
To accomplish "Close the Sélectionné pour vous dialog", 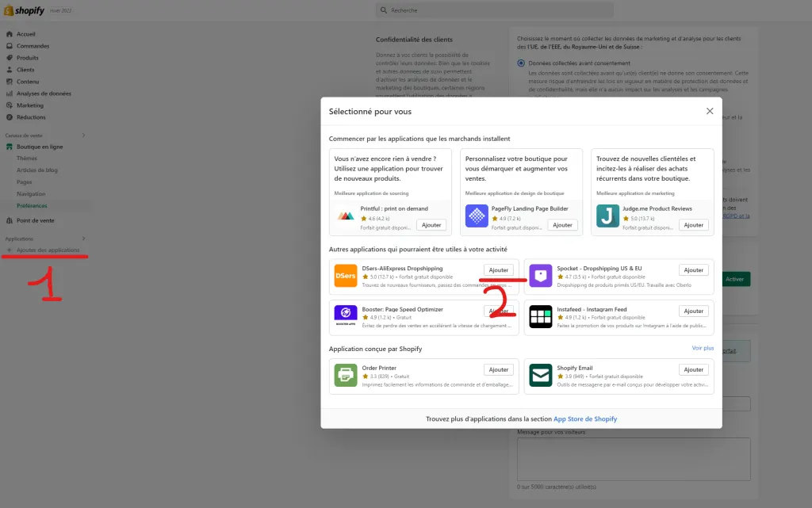I will point(710,111).
